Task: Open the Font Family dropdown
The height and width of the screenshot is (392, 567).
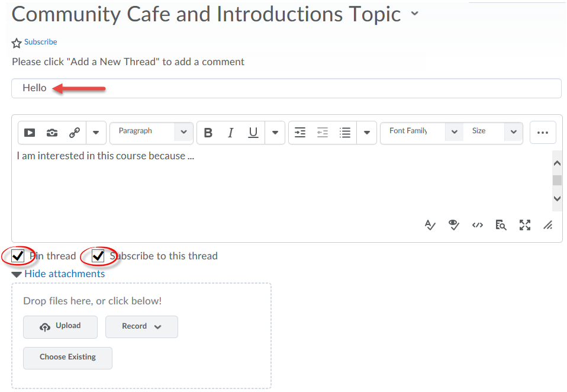Action: tap(422, 132)
